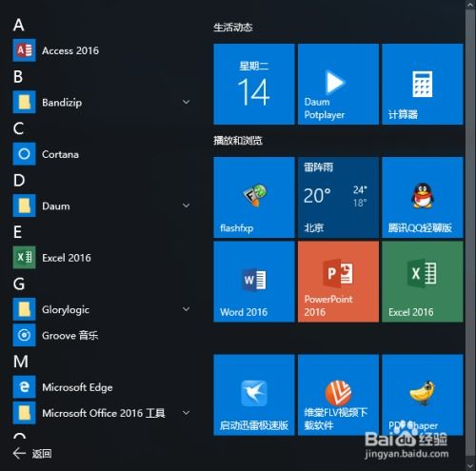The width and height of the screenshot is (476, 471).
Task: Click the 生活动态 group title
Action: [x=233, y=28]
